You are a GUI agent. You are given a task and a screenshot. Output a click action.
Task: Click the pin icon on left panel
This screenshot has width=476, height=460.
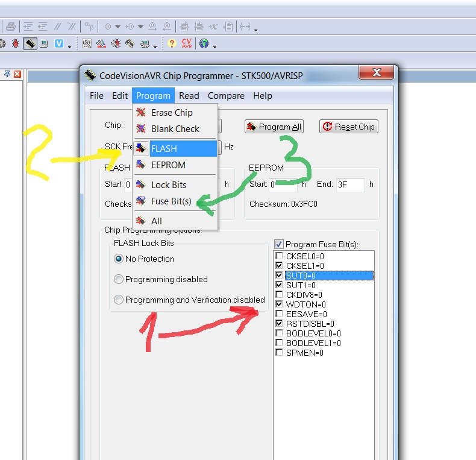click(x=7, y=74)
